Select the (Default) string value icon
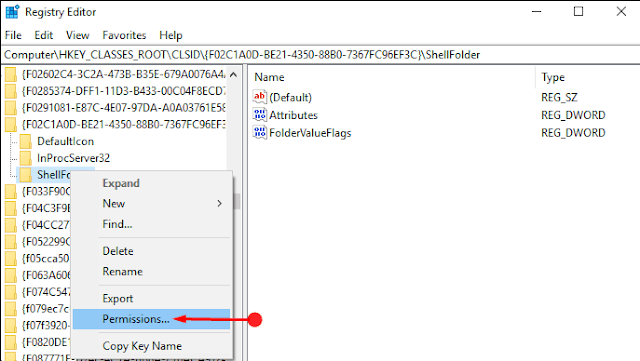The width and height of the screenshot is (640, 361). pos(260,97)
